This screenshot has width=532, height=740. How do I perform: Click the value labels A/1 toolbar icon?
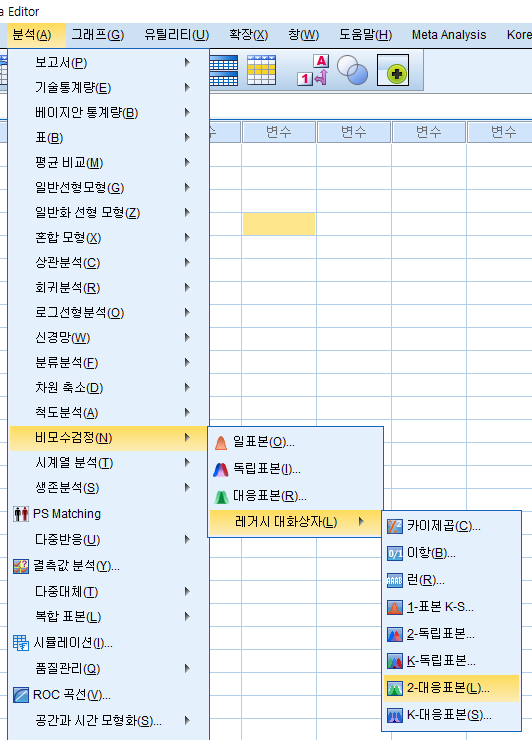point(313,70)
